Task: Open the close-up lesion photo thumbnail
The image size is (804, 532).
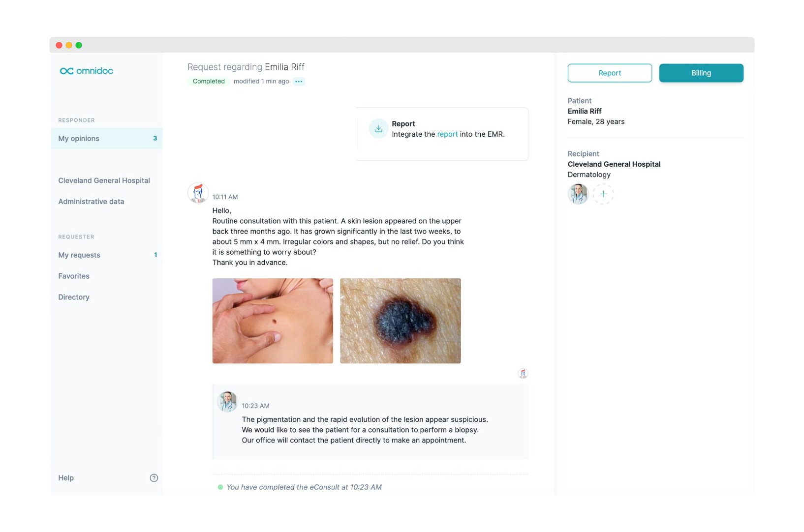Action: [401, 321]
